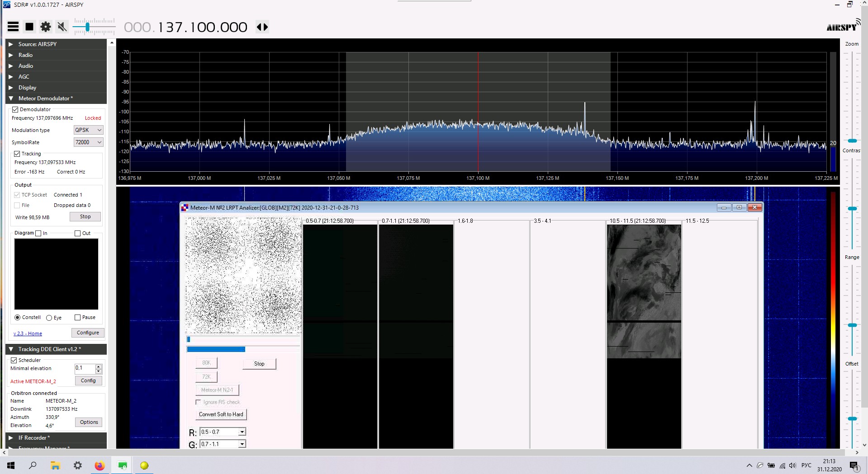Open the Modulation type QPSK dropdown
The width and height of the screenshot is (868, 474).
pyautogui.click(x=88, y=130)
